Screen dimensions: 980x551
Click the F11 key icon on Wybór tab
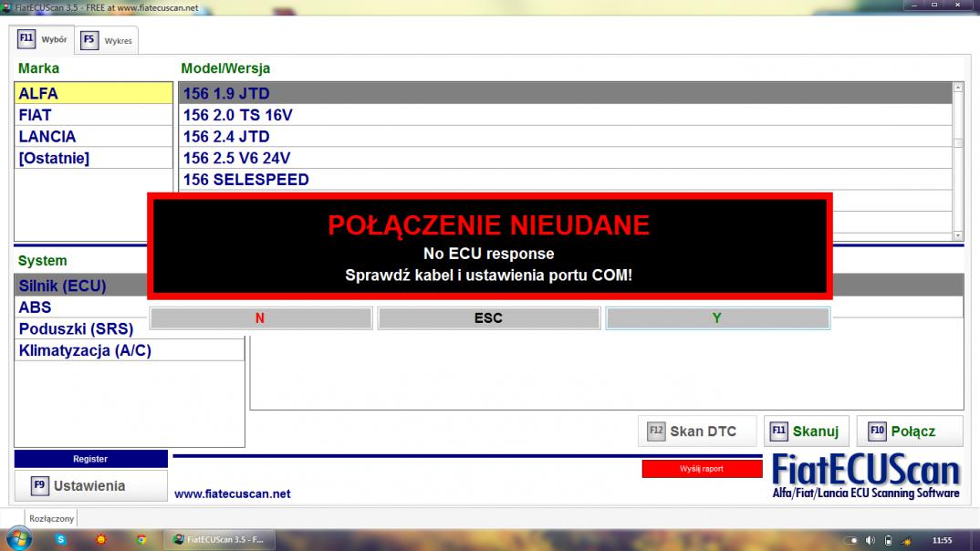point(26,38)
